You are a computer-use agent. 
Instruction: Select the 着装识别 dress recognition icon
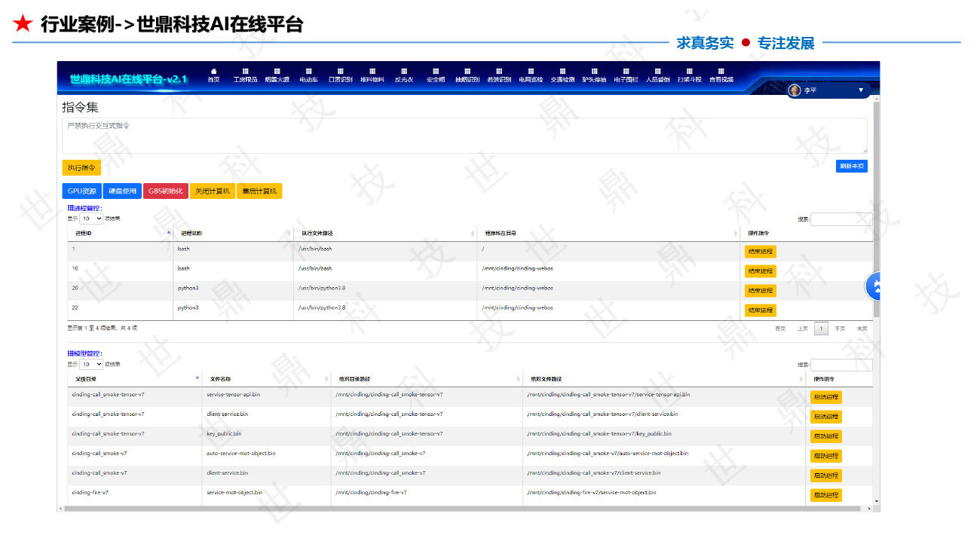[x=498, y=75]
